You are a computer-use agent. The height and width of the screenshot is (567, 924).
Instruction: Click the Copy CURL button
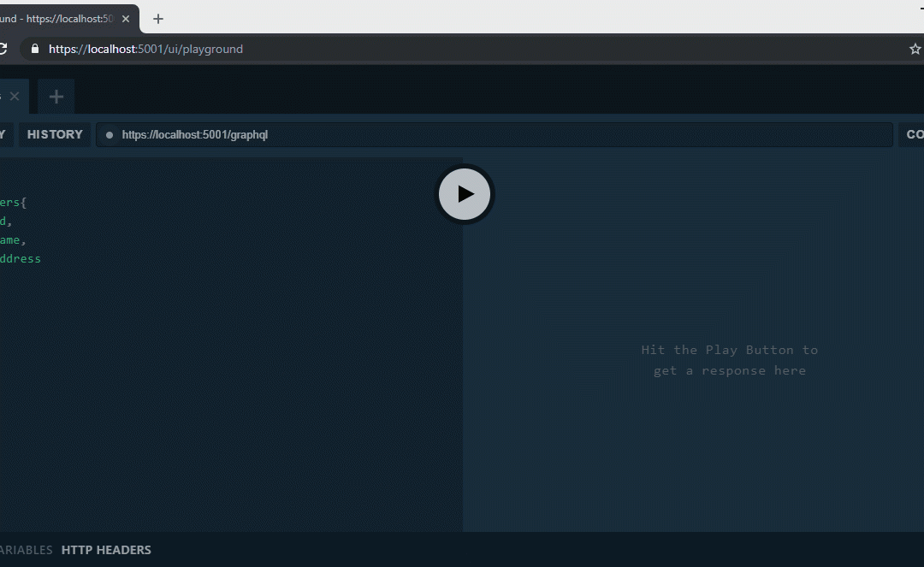(912, 134)
